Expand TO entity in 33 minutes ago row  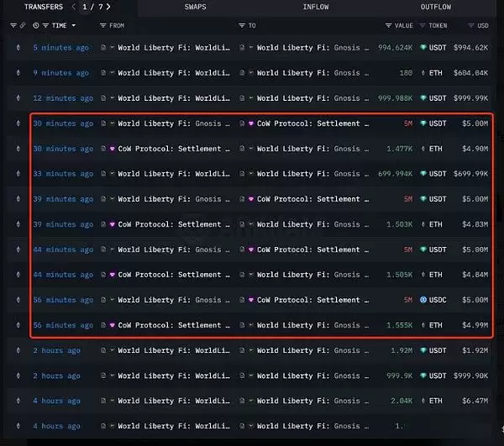point(251,174)
